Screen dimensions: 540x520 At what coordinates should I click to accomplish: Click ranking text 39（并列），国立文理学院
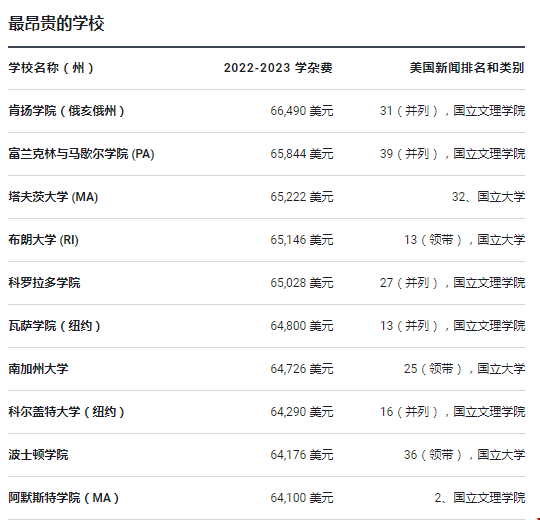tap(453, 154)
